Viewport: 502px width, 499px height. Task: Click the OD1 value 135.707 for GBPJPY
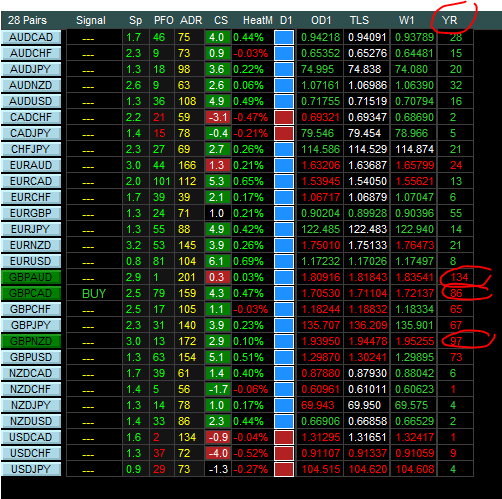click(x=320, y=325)
